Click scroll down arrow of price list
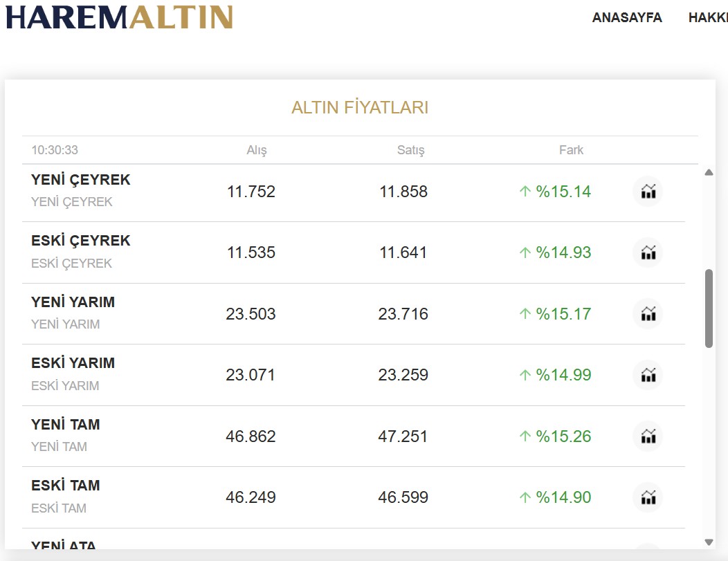728x561 pixels. pyautogui.click(x=708, y=542)
